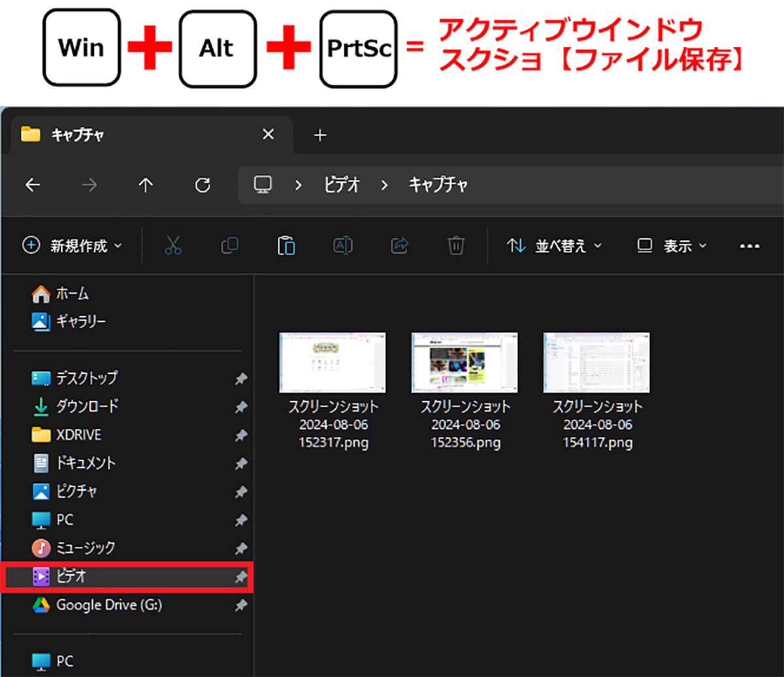This screenshot has width=784, height=677.
Task: Open the 並べ替え sort dropdown
Action: tap(554, 246)
